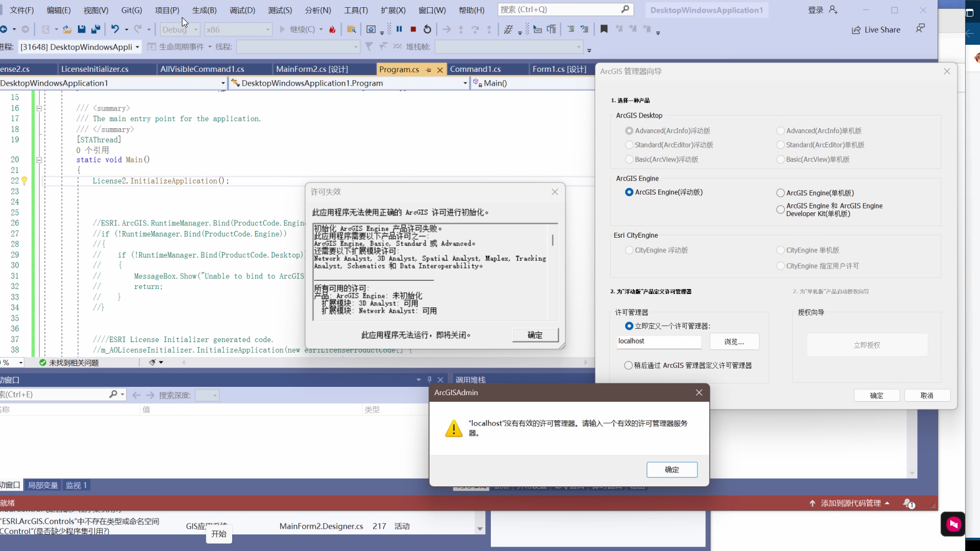Viewport: 980px width, 551px height.
Task: Click 继续(C) to continue debugging
Action: [297, 29]
